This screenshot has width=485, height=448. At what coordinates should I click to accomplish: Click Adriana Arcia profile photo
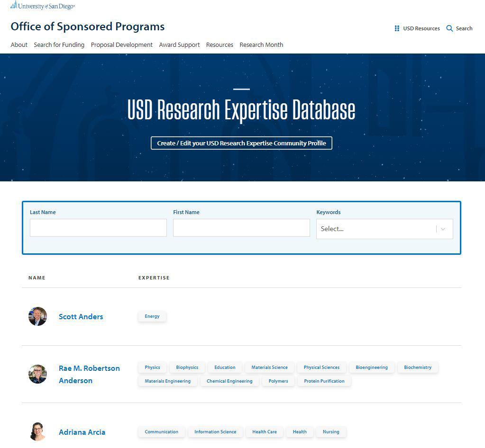tap(38, 431)
